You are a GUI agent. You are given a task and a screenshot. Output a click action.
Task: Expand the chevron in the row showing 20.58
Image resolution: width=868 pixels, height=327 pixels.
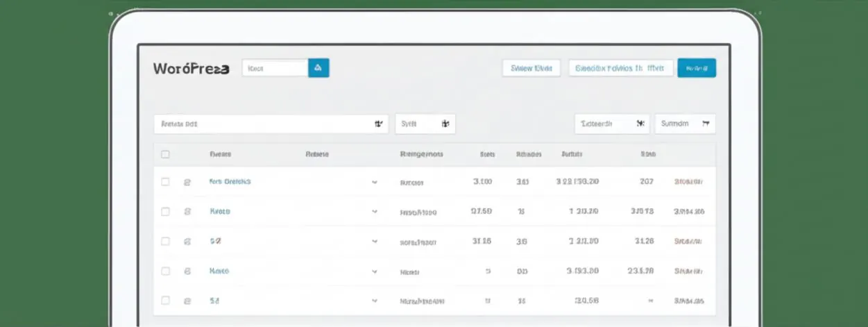tap(375, 301)
